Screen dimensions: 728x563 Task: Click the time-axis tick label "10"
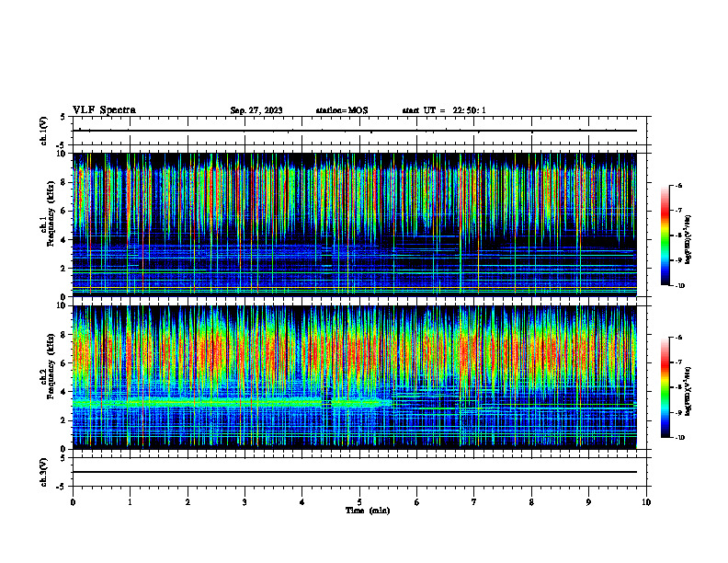pyautogui.click(x=646, y=502)
